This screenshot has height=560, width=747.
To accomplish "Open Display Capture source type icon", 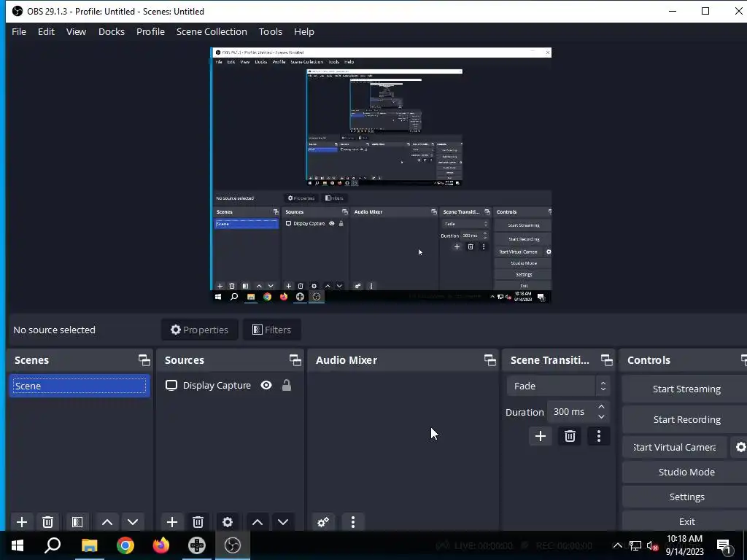I will coord(171,385).
